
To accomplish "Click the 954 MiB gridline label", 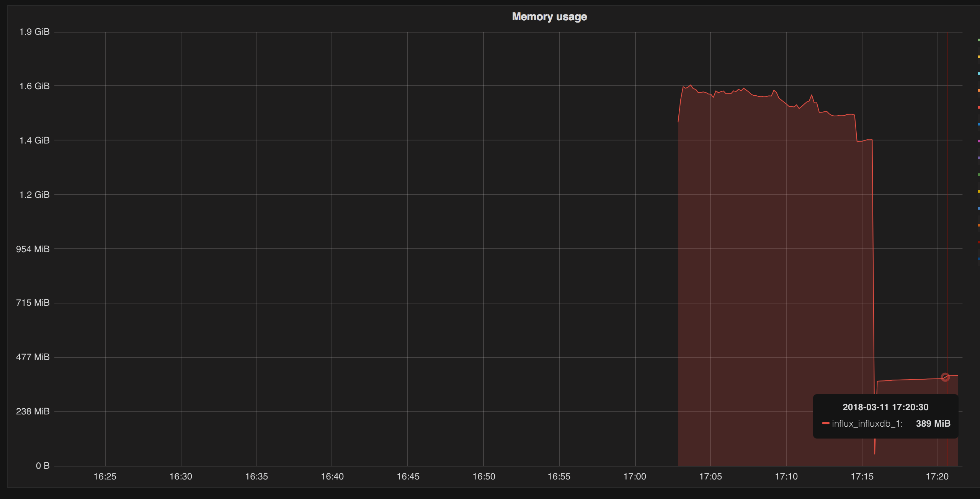I will pyautogui.click(x=32, y=248).
